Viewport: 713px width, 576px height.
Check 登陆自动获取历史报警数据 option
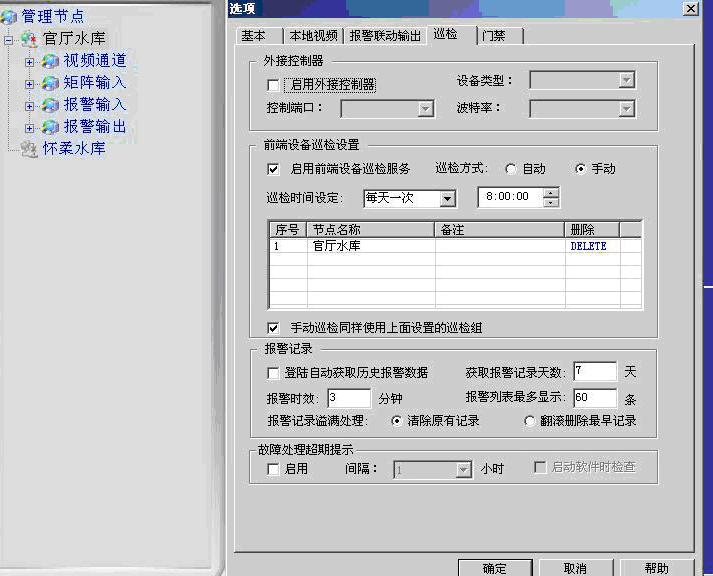point(274,373)
